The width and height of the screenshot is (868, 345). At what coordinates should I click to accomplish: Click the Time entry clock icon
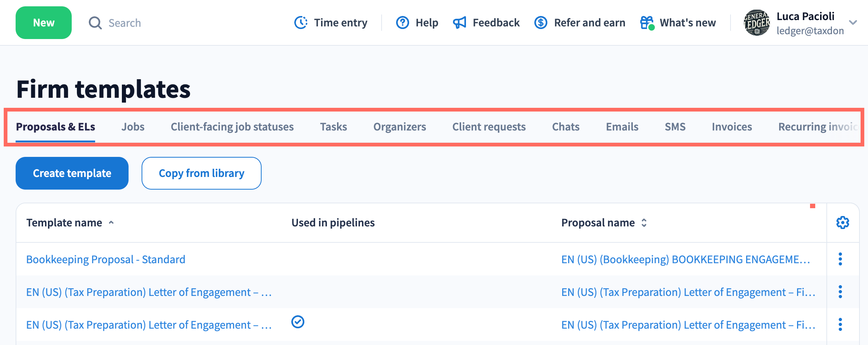click(301, 23)
